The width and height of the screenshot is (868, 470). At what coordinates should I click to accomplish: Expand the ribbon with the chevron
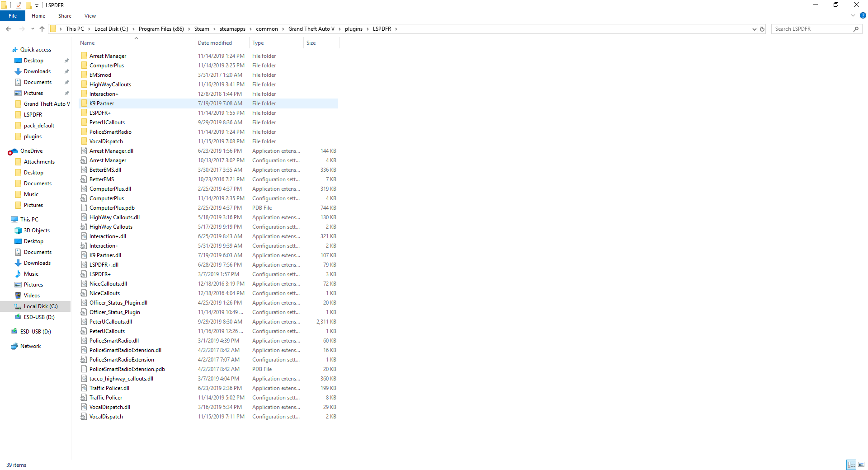tap(853, 15)
